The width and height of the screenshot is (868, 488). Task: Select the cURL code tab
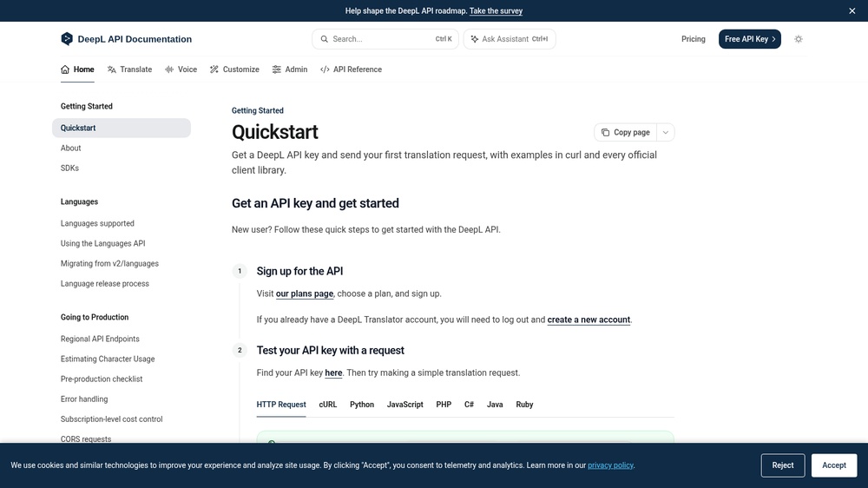tap(328, 405)
